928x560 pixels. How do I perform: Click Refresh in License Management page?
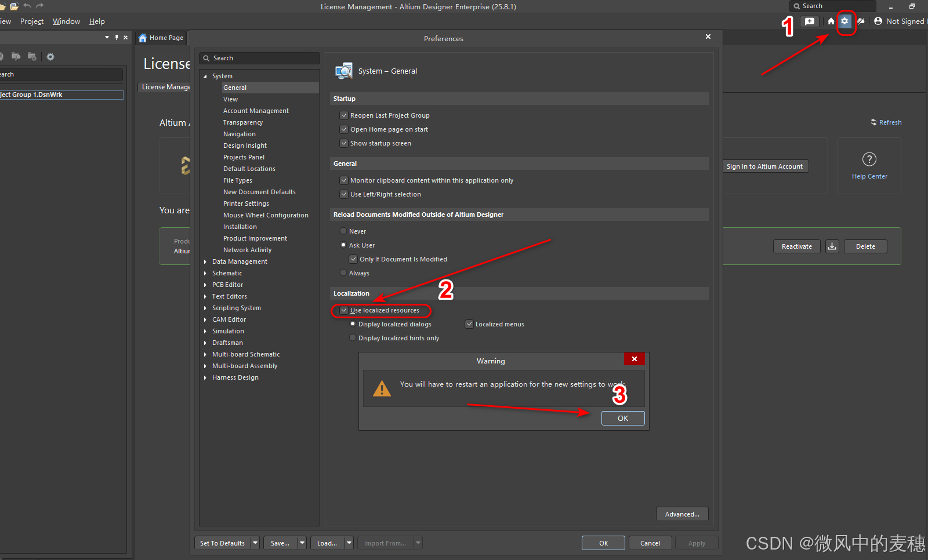(x=886, y=122)
